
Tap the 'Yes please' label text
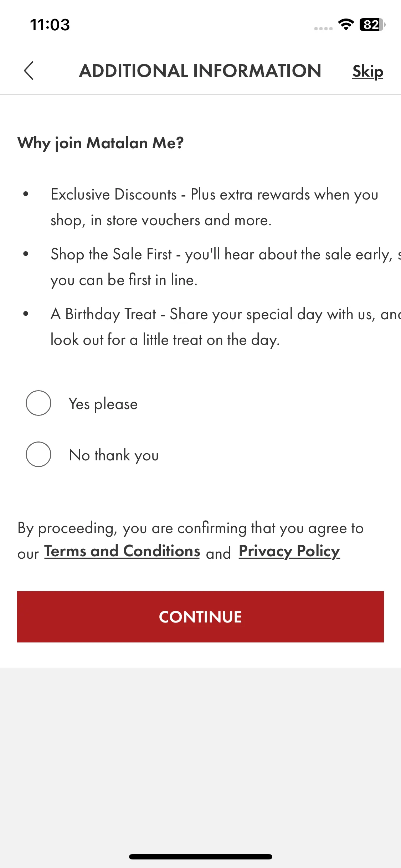point(103,404)
